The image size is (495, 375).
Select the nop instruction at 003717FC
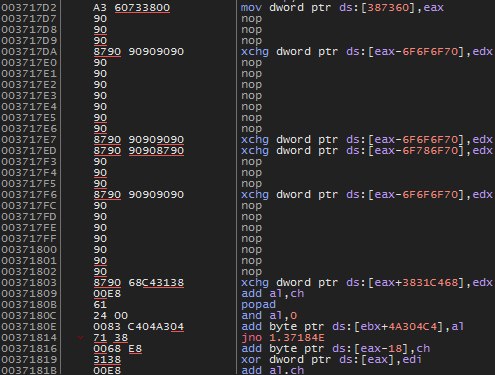[x=251, y=206]
